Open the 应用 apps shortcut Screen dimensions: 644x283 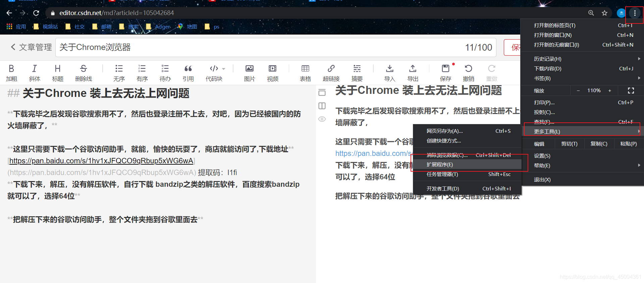16,26
